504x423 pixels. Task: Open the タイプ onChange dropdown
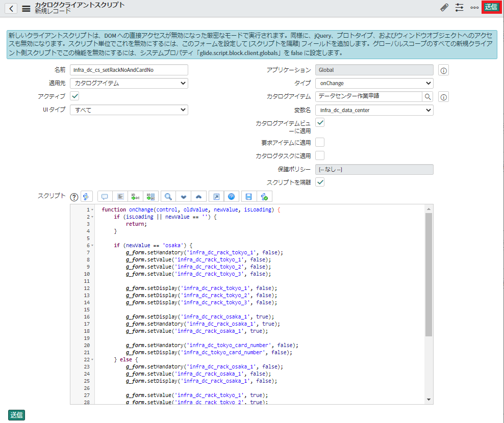(x=374, y=84)
